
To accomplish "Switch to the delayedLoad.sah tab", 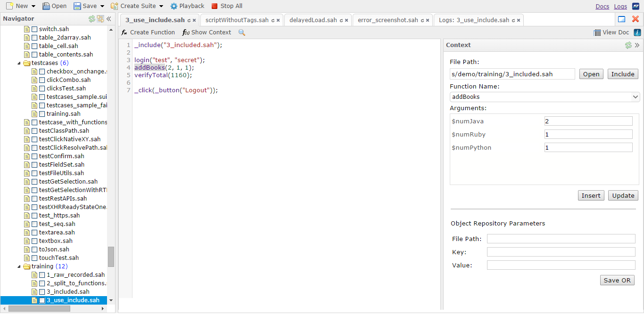I will [313, 20].
